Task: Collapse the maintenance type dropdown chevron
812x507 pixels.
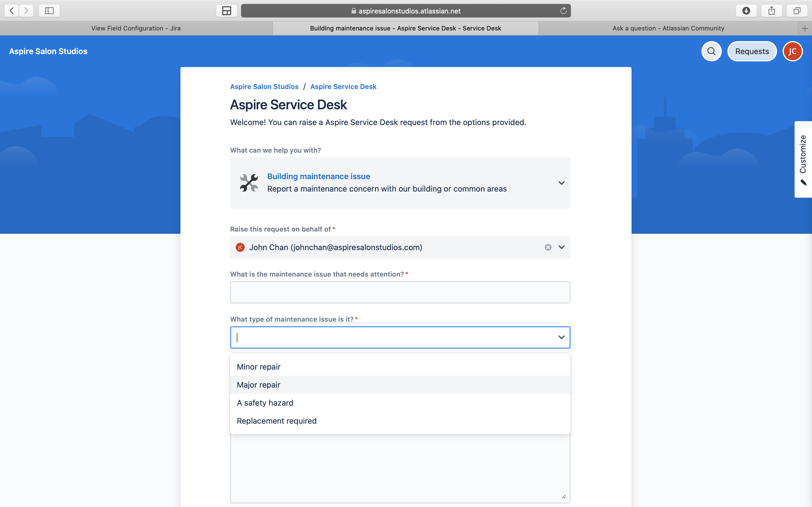Action: point(561,337)
